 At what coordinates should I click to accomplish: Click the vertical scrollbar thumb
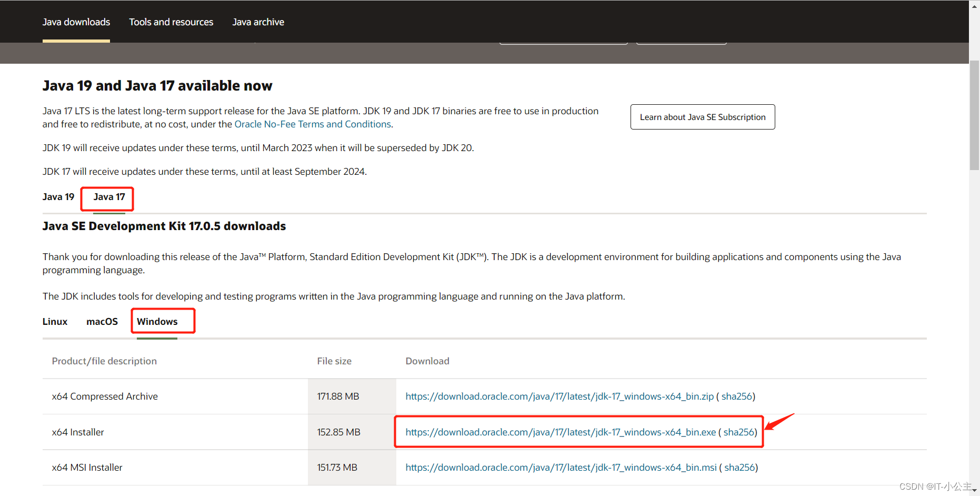(975, 115)
